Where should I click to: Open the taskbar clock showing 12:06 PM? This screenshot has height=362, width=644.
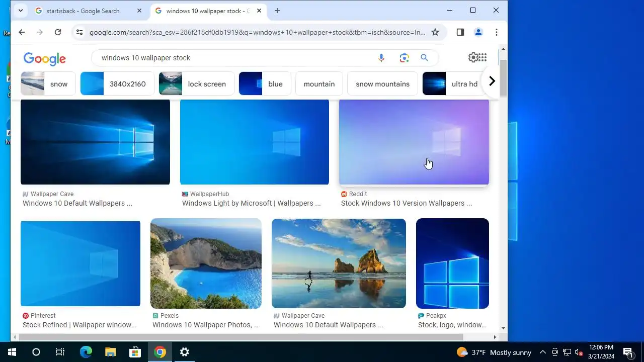[x=601, y=352]
